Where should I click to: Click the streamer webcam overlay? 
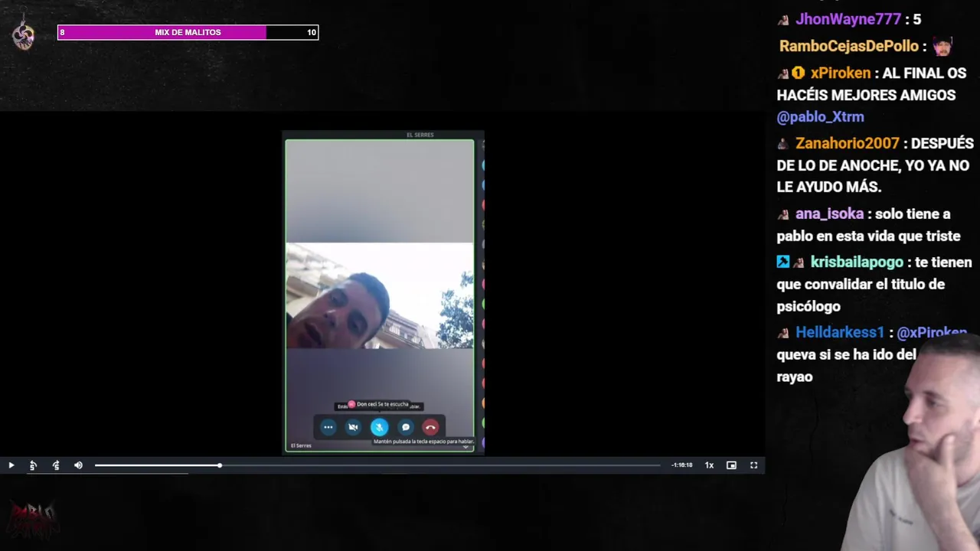(911, 444)
